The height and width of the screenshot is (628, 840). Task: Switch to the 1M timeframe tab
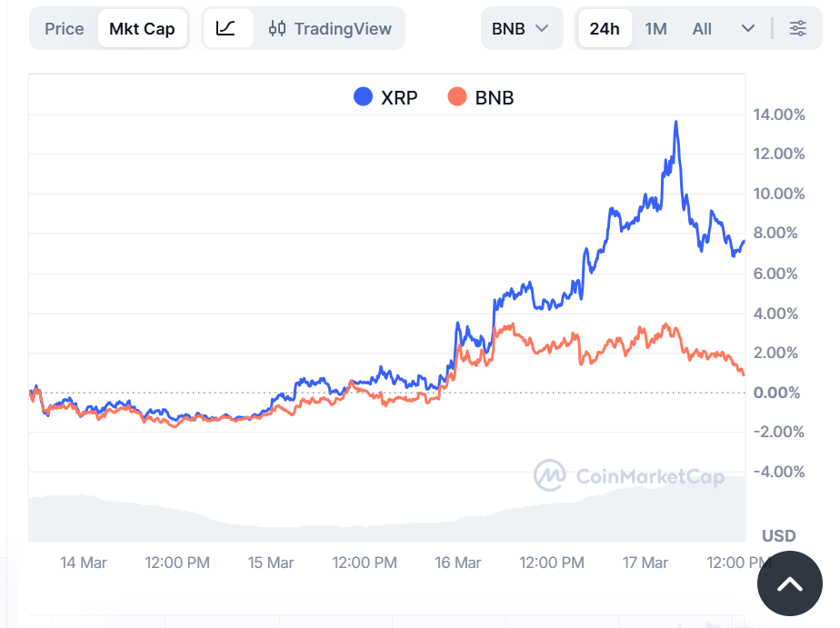655,28
